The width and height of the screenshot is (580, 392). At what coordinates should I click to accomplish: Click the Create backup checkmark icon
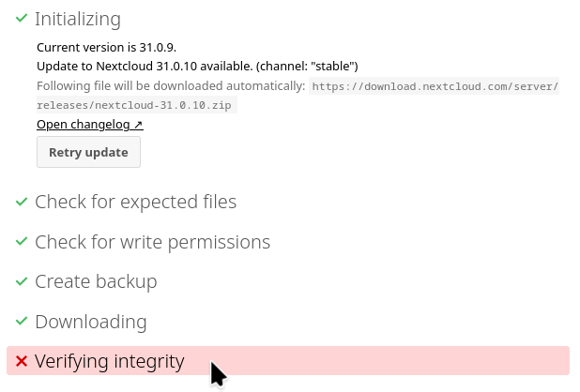click(x=22, y=281)
